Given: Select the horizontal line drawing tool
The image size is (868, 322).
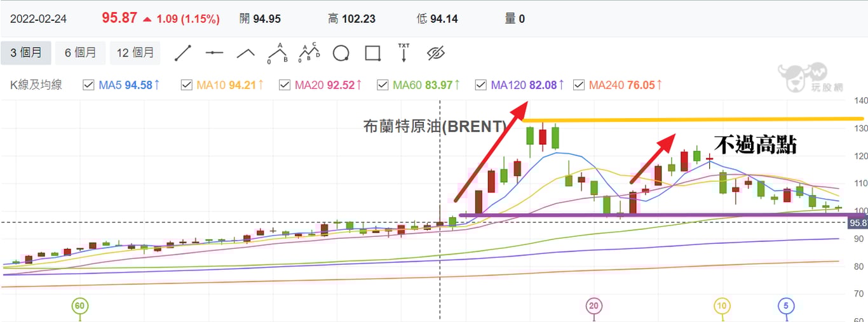Looking at the screenshot, I should coord(214,53).
